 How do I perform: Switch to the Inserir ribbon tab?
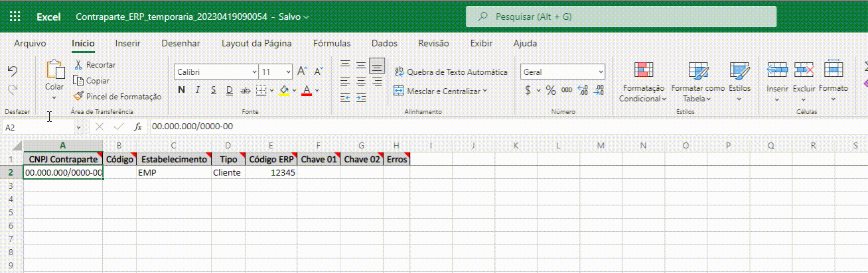click(x=127, y=43)
